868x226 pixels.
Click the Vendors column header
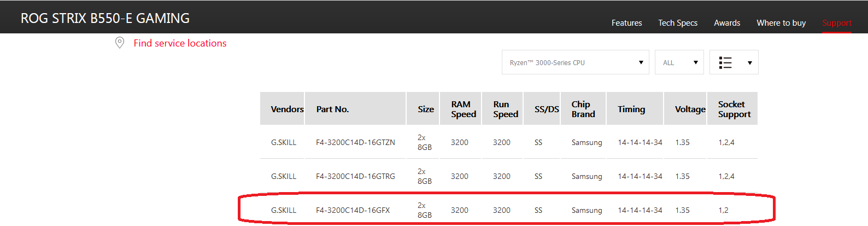[282, 109]
